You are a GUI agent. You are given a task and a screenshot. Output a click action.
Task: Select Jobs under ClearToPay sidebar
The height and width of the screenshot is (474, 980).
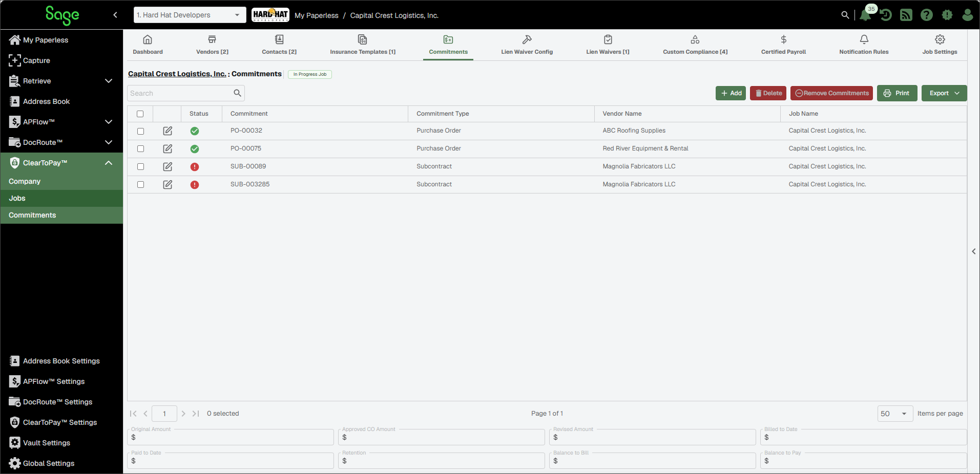pyautogui.click(x=61, y=198)
